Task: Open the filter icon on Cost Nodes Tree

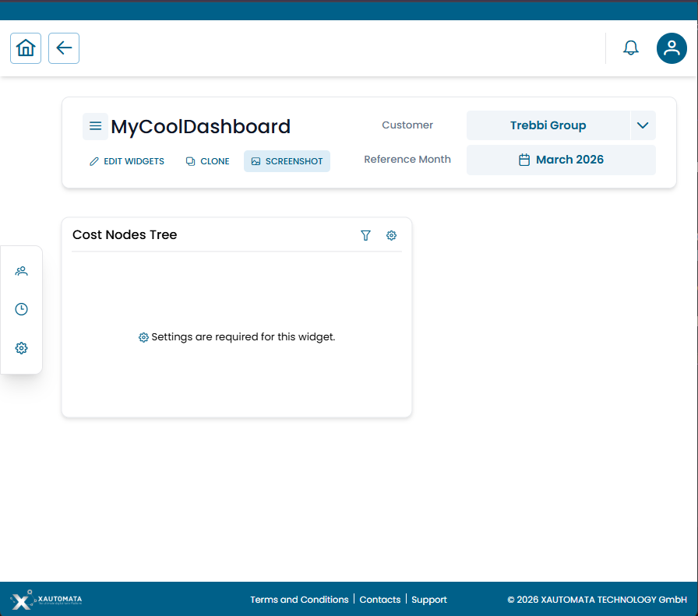Action: coord(365,235)
